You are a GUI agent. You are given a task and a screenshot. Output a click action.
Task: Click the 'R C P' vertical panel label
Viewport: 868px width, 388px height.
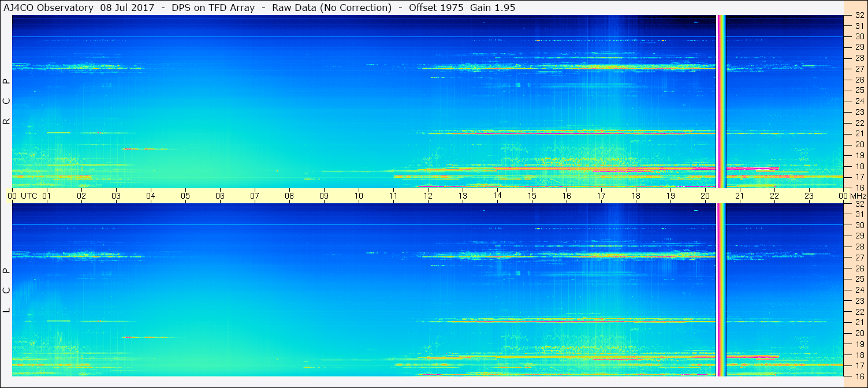pos(7,101)
